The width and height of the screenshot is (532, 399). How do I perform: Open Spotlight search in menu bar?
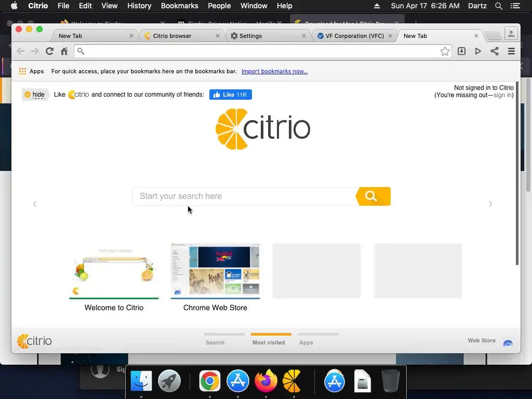(x=498, y=6)
